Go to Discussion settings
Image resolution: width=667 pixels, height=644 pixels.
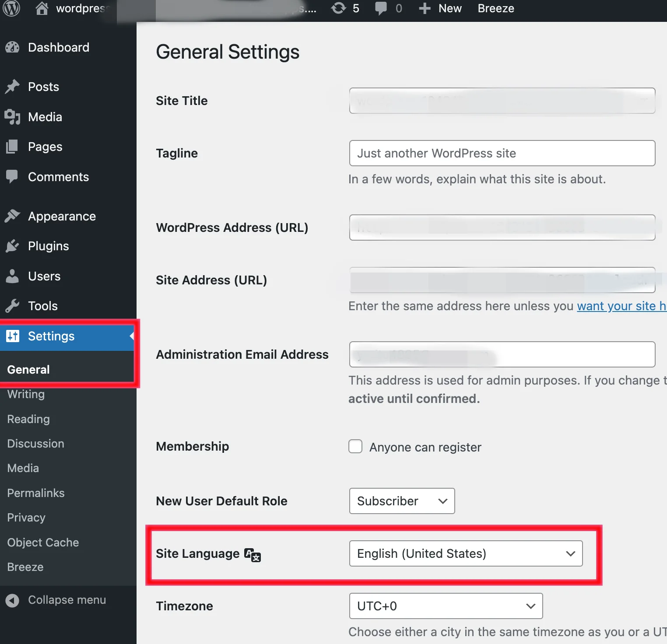36,444
